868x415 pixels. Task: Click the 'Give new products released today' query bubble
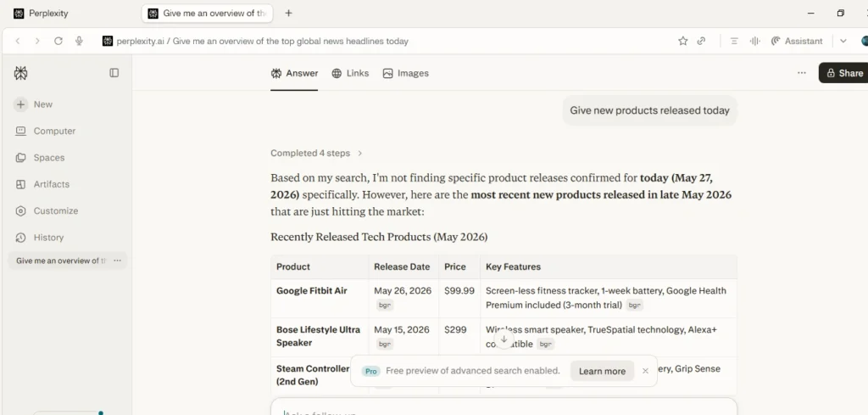point(650,110)
